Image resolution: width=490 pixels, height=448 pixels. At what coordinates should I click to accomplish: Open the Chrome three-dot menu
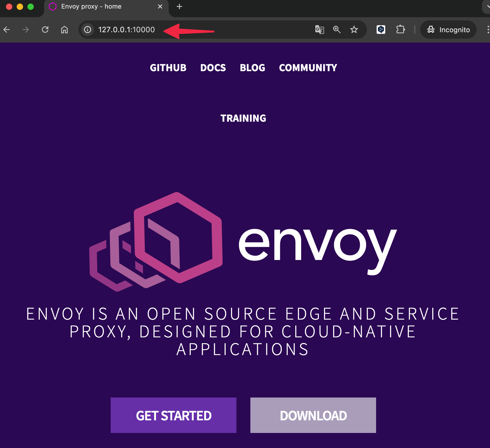click(488, 30)
